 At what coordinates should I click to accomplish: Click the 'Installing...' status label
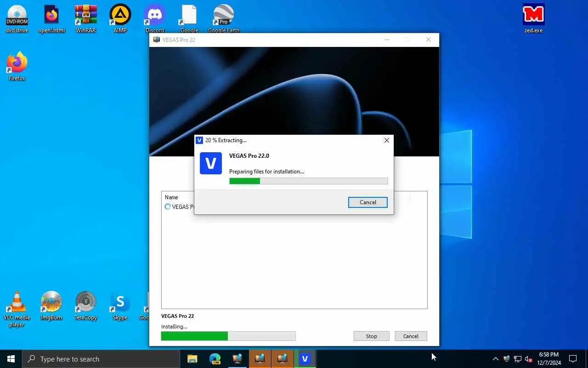[174, 327]
